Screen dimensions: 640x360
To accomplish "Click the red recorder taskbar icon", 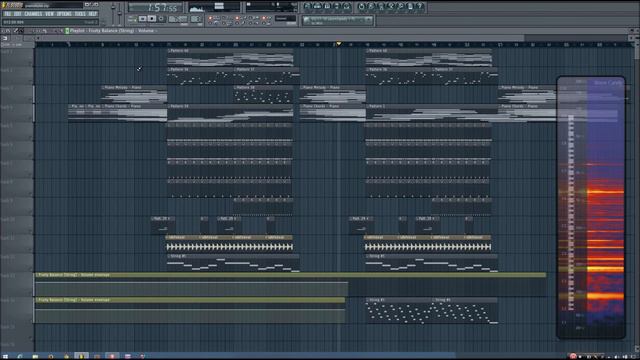I will tap(112, 356).
